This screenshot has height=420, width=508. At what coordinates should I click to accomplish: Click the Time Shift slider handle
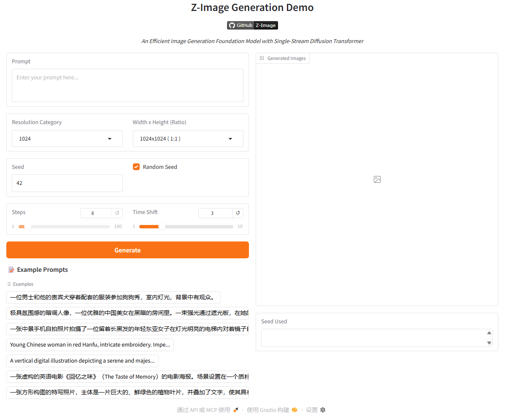[x=162, y=226]
